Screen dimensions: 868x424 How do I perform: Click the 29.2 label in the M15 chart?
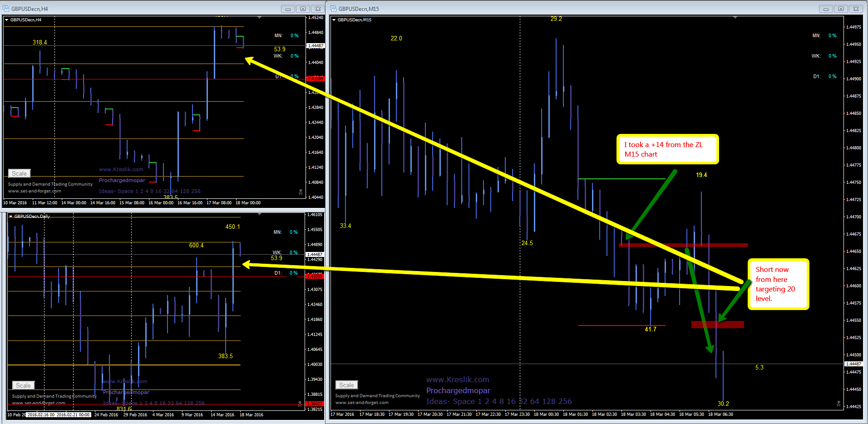pyautogui.click(x=556, y=19)
